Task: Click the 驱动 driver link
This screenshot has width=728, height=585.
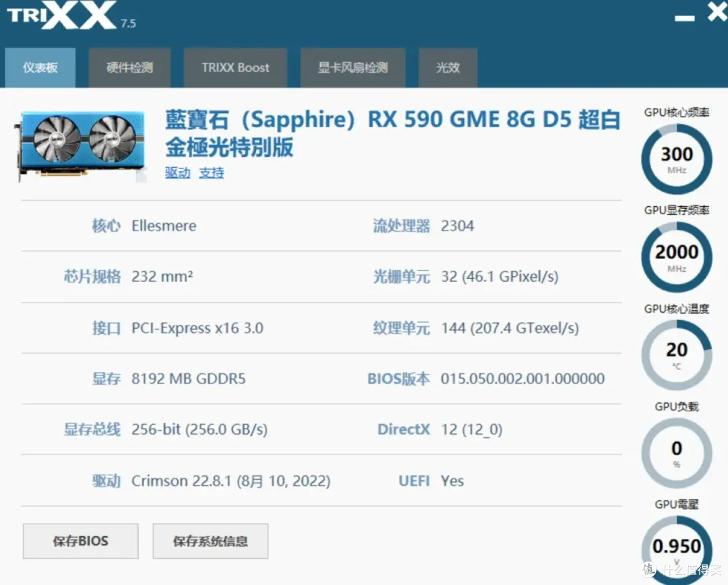Action: pyautogui.click(x=178, y=173)
